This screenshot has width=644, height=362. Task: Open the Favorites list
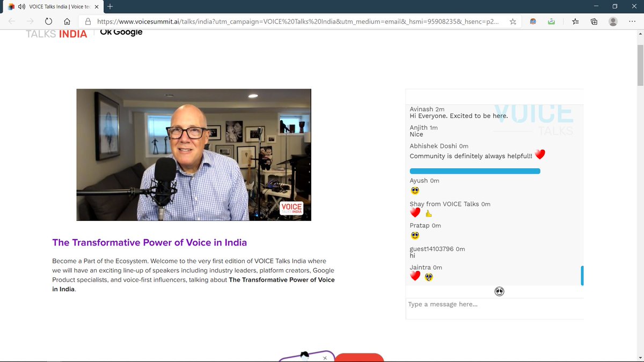(x=575, y=21)
